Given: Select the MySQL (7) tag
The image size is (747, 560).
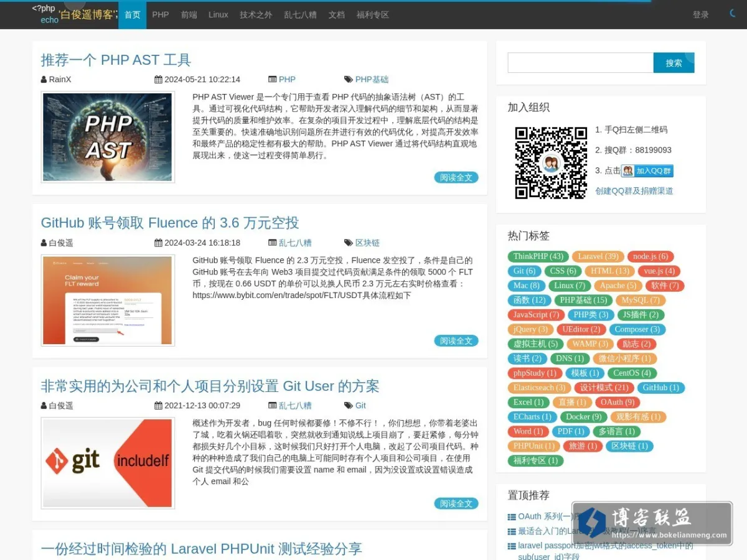Looking at the screenshot, I should [640, 300].
